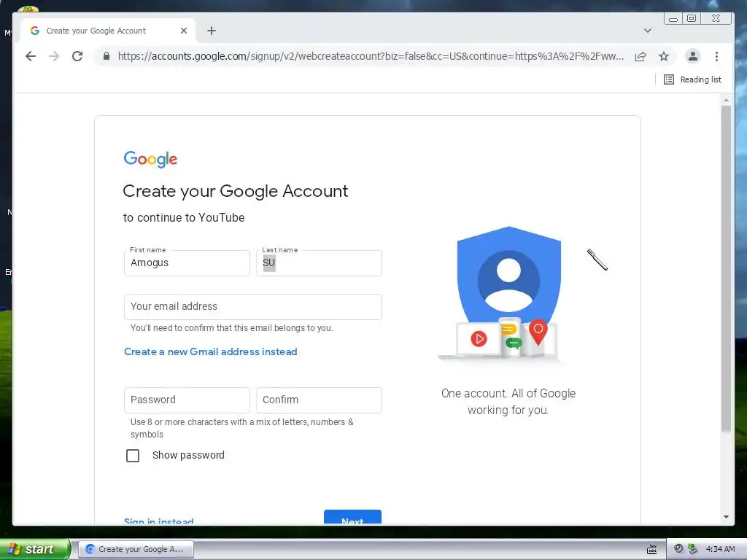Click the 'to continue to YouTube' text
This screenshot has width=747, height=560.
coord(184,217)
